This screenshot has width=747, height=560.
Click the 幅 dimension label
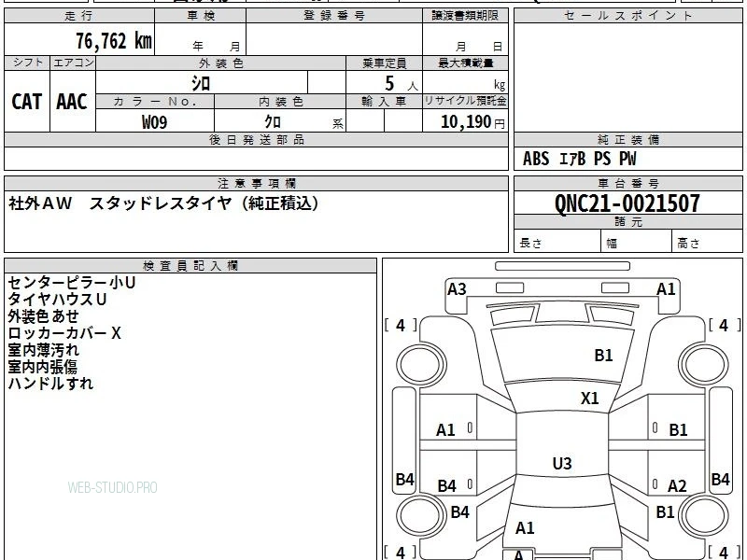coord(612,244)
